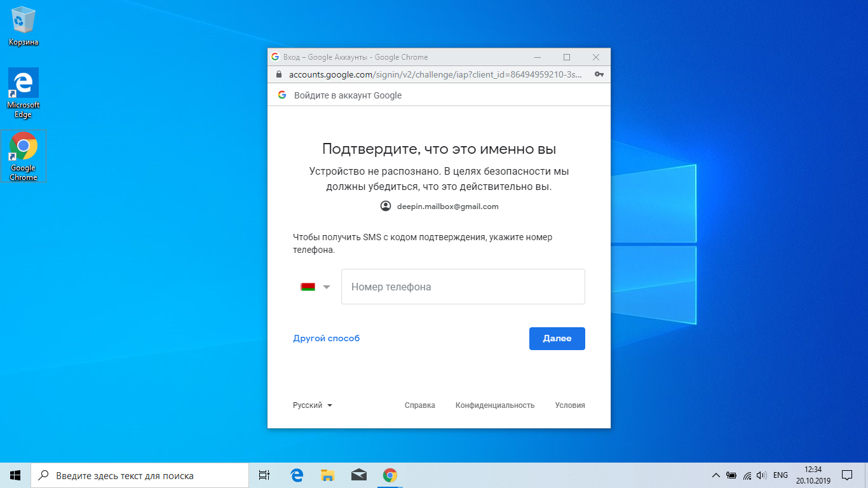Open the country flag code dropdown
Image resolution: width=868 pixels, height=488 pixels.
[315, 287]
